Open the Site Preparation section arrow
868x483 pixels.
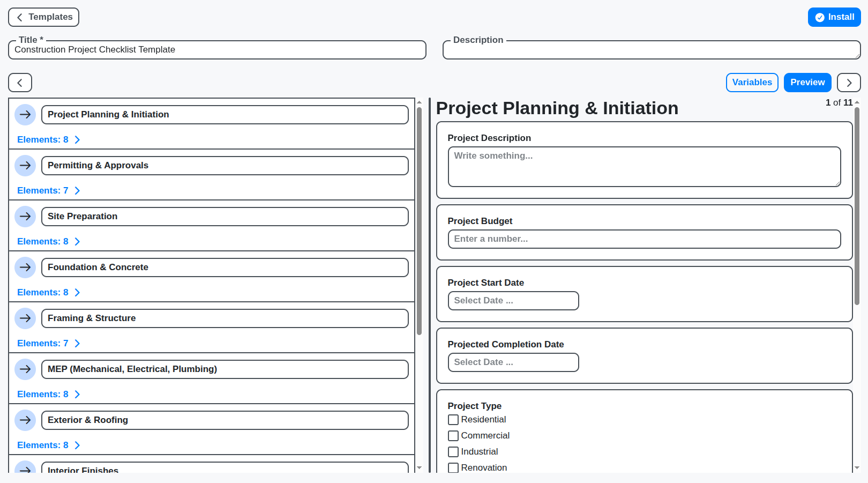(x=25, y=216)
